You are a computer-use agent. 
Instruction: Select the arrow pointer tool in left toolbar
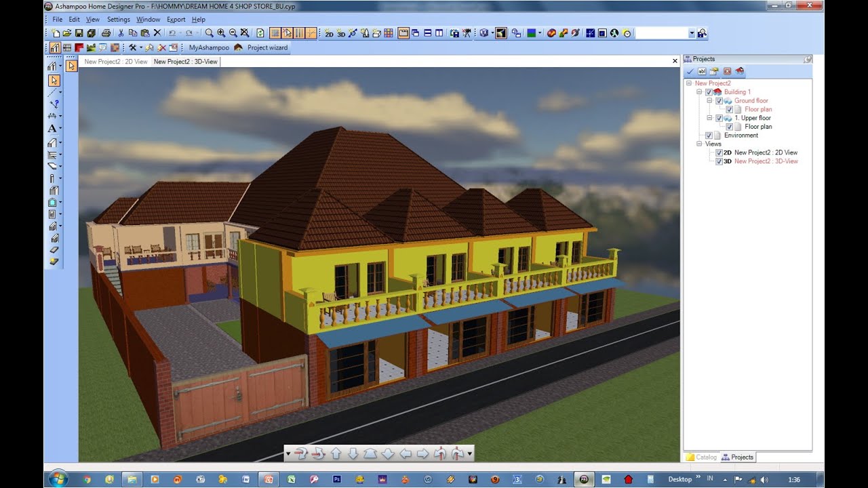coord(54,80)
